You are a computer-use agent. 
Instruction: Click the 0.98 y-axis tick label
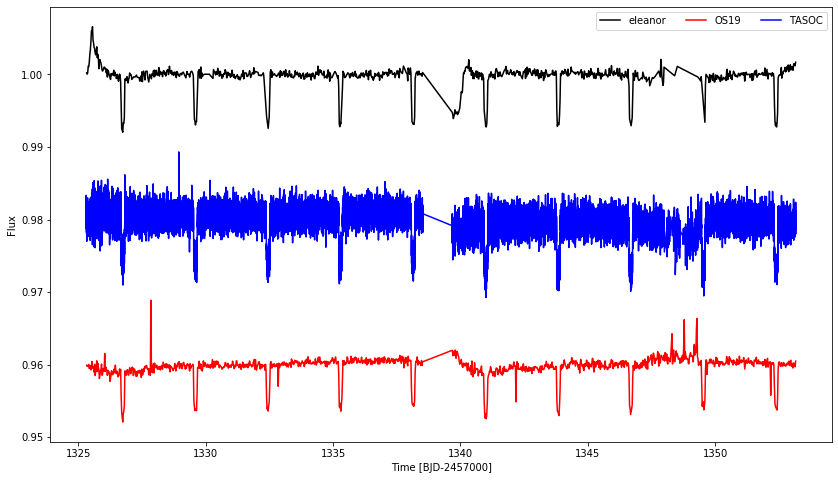(x=32, y=220)
